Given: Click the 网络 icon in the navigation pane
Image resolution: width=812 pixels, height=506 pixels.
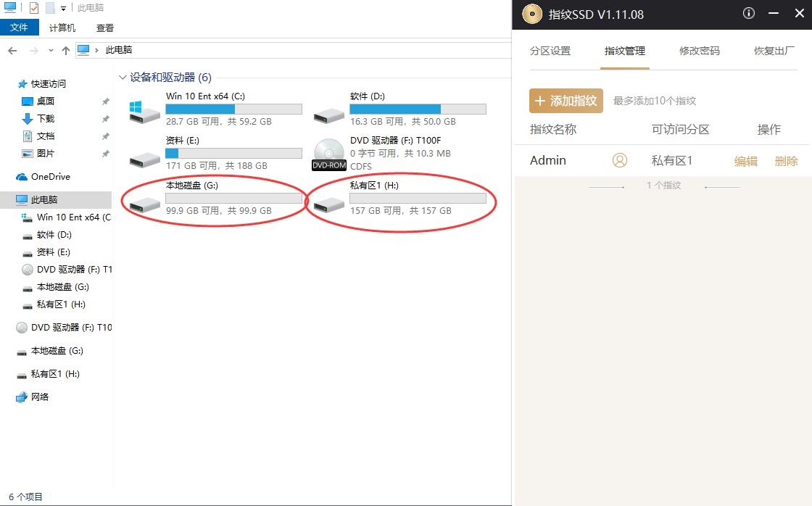Looking at the screenshot, I should point(22,397).
